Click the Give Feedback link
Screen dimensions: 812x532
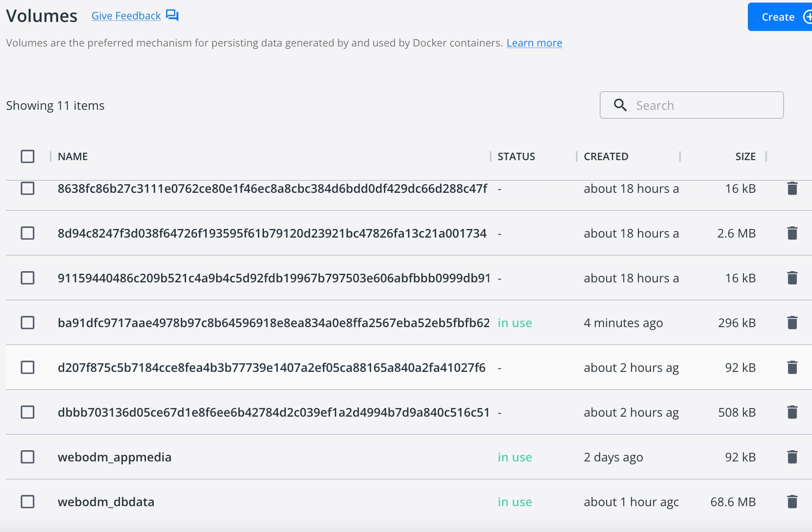tap(126, 15)
